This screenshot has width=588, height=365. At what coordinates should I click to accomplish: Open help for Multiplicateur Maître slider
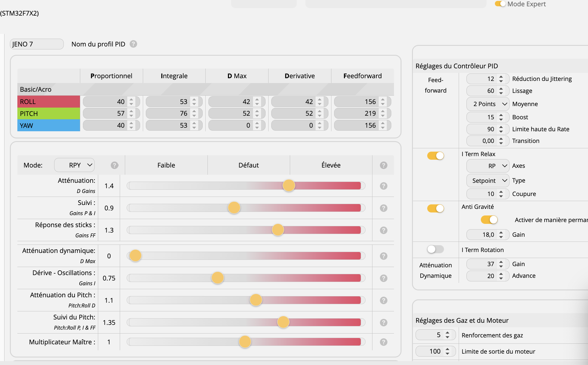[x=384, y=342]
